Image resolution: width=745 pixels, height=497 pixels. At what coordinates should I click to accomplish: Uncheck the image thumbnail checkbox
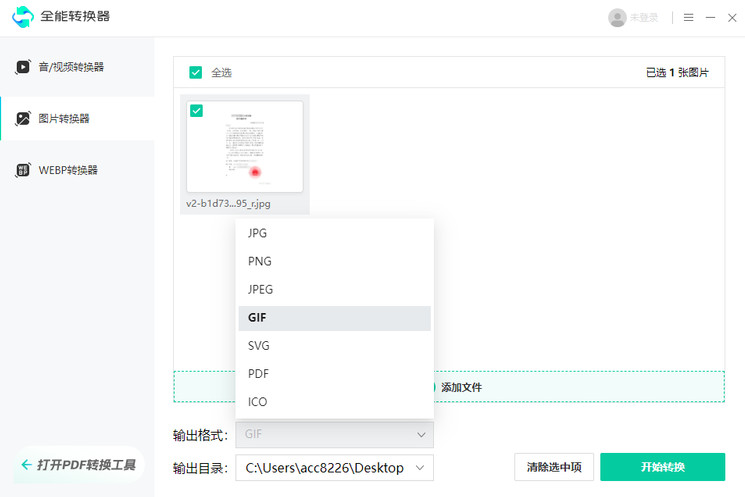[196, 110]
